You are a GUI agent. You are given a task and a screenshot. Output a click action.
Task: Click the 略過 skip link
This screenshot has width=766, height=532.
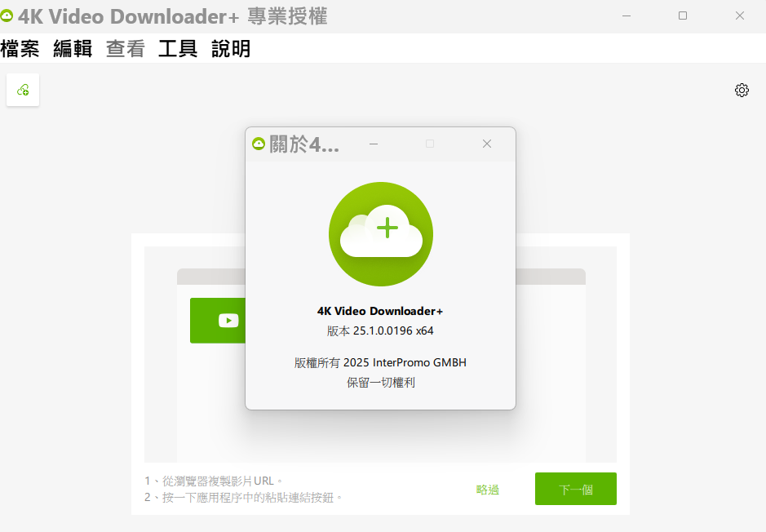click(488, 490)
